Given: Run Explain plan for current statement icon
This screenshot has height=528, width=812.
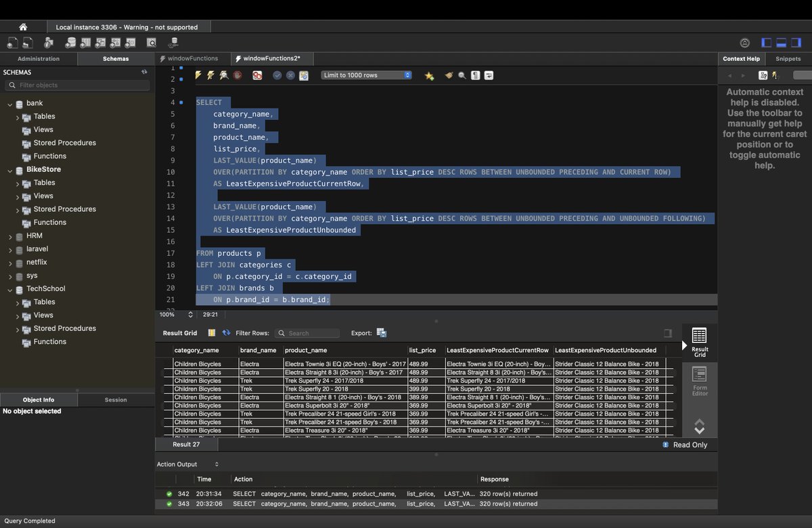Looking at the screenshot, I should tap(223, 75).
